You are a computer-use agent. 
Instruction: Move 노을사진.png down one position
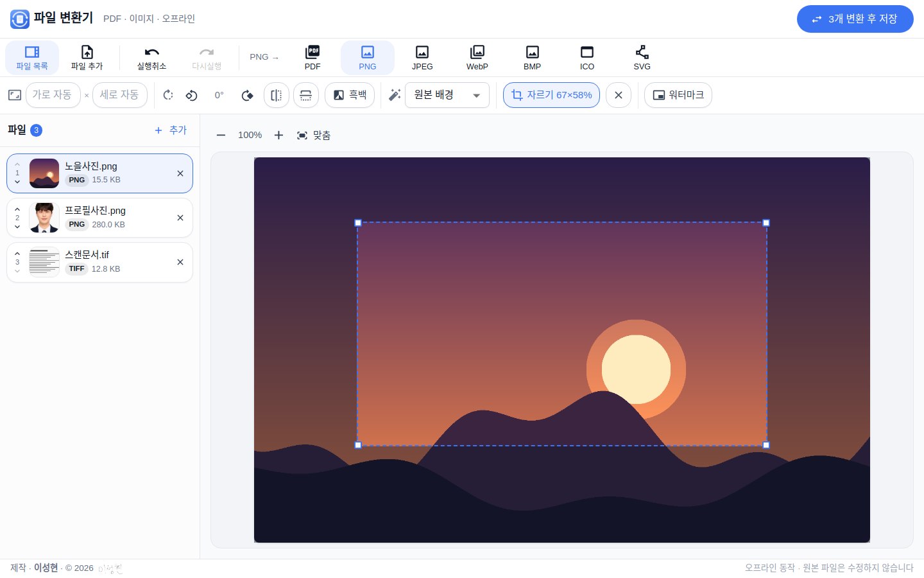[x=17, y=182]
